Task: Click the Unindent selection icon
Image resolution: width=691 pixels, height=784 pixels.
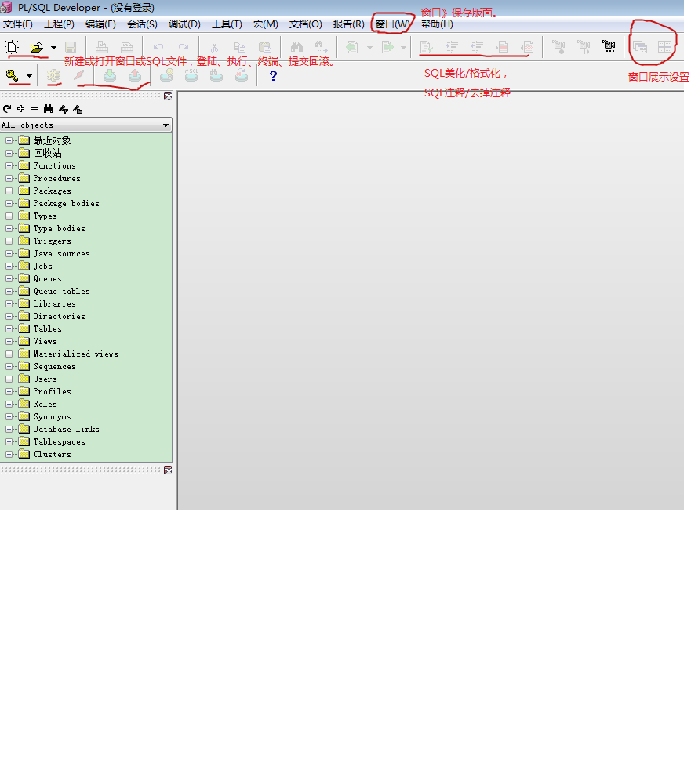Action: coord(477,48)
